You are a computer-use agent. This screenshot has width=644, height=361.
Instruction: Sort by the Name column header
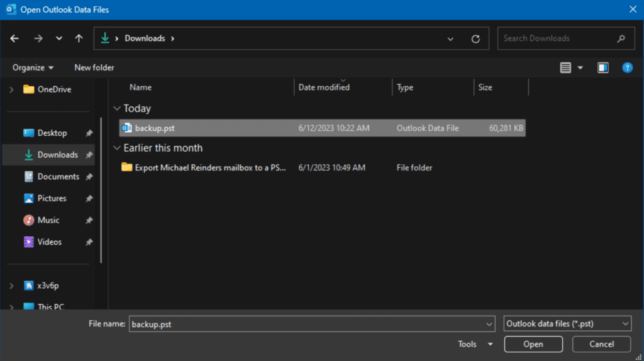click(x=140, y=87)
